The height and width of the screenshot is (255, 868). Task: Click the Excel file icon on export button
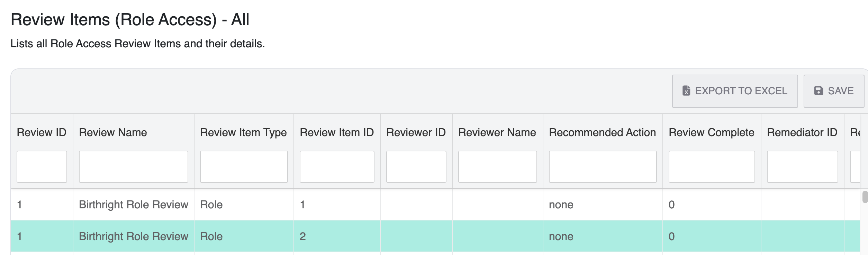[x=686, y=91]
